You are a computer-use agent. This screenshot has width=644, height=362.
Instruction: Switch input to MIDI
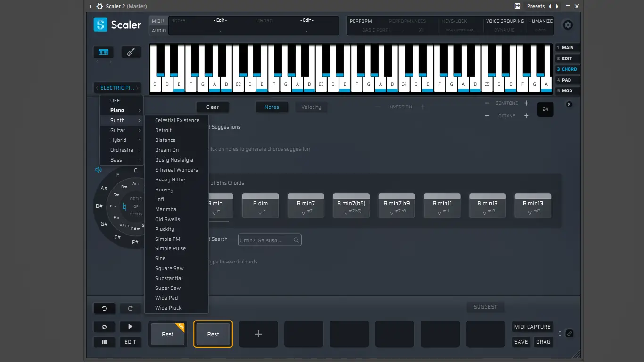158,21
